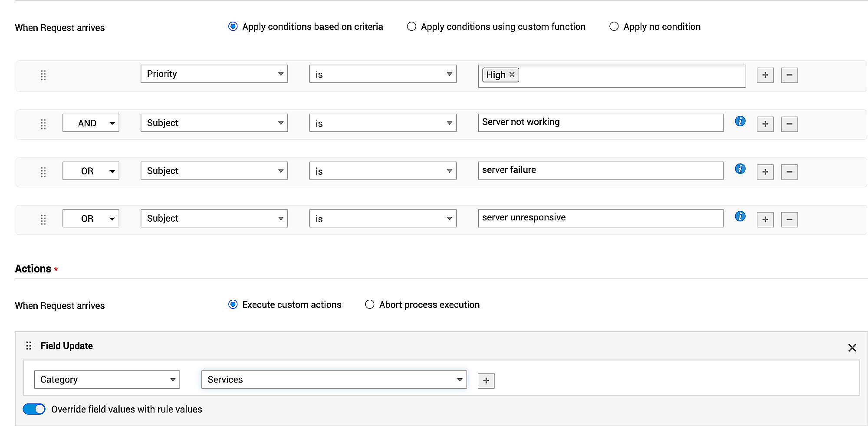Viewport: 868px width, 426px height.
Task: Disable 'Override field values with rule values'
Action: pyautogui.click(x=34, y=409)
